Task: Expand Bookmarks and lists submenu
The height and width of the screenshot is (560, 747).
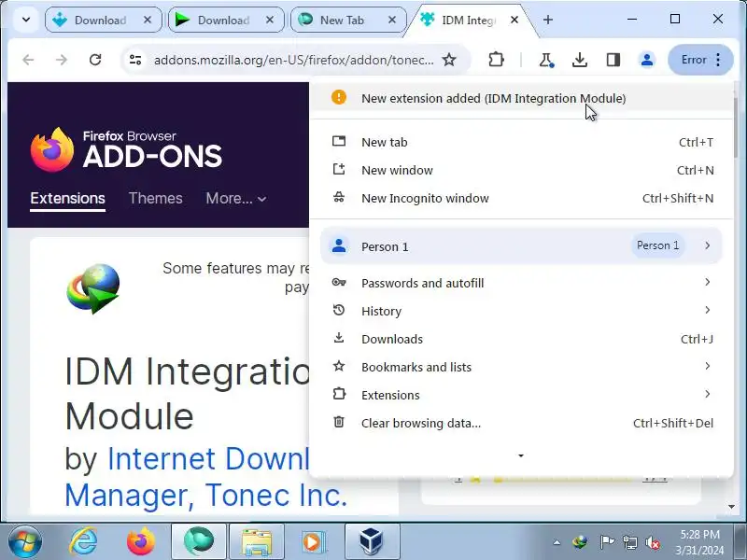Action: 521,367
